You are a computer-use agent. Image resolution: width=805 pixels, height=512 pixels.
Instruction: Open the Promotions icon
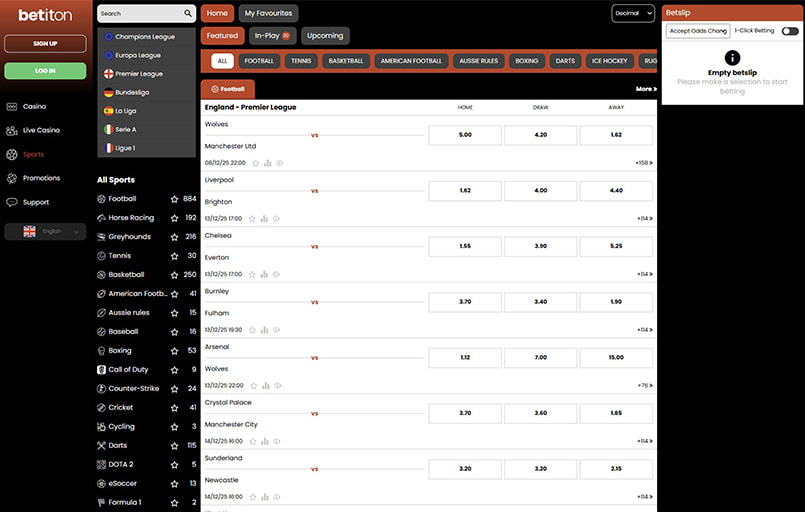[x=12, y=178]
